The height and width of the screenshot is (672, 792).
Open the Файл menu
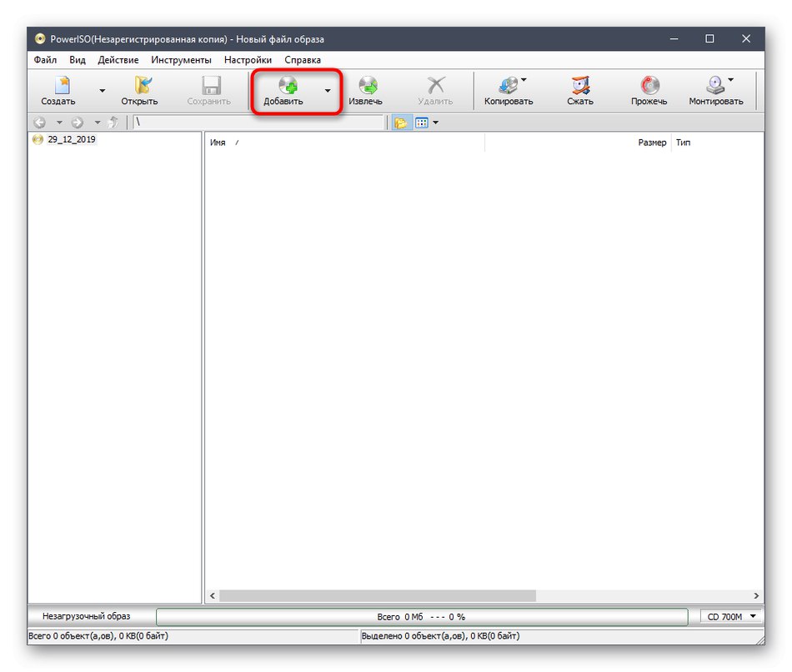45,60
